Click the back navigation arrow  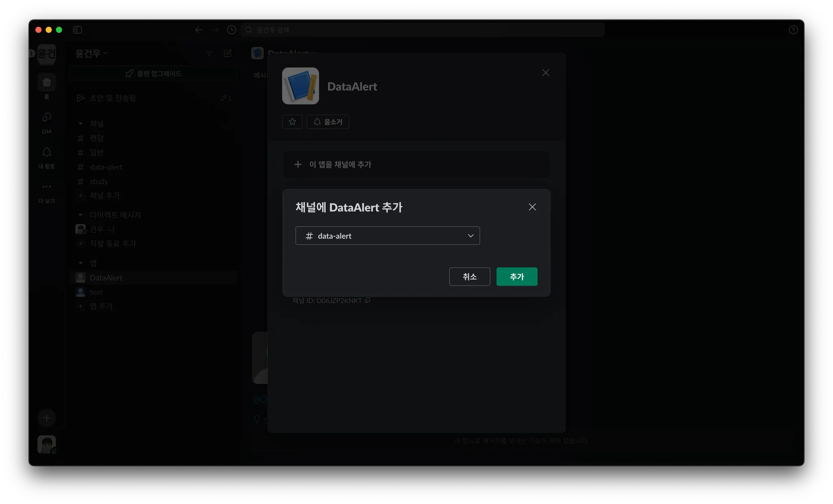[198, 30]
